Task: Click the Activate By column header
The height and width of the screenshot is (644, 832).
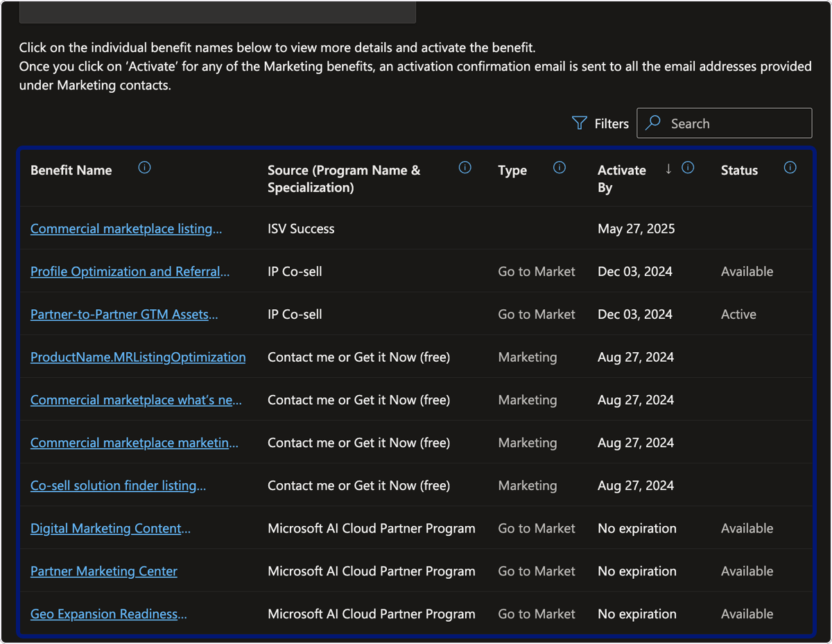Action: point(622,179)
